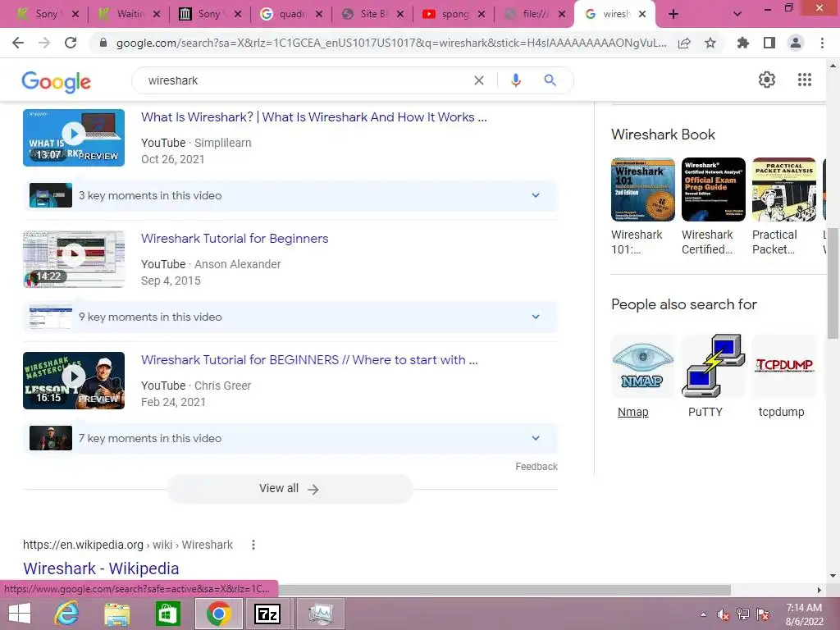Click View all videos button
840x630 pixels.
coord(290,489)
